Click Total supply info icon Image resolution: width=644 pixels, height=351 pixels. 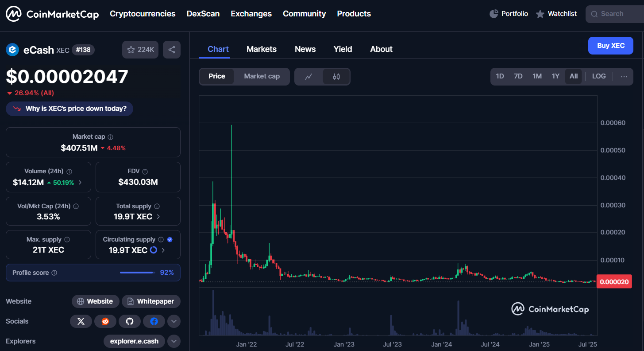(x=157, y=207)
